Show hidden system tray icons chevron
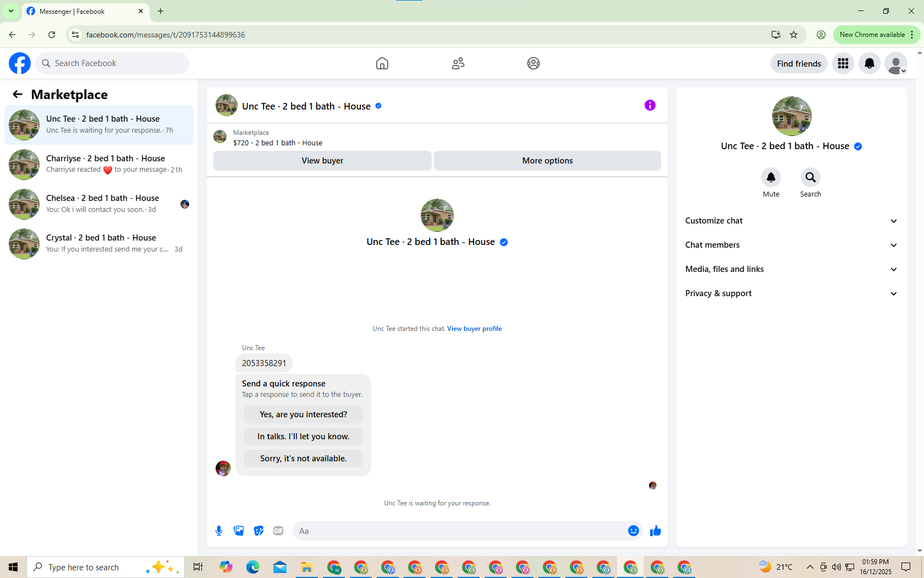The image size is (924, 578). click(810, 567)
